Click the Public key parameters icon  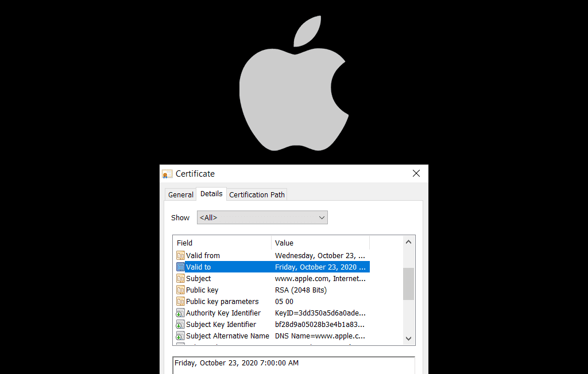(x=180, y=301)
